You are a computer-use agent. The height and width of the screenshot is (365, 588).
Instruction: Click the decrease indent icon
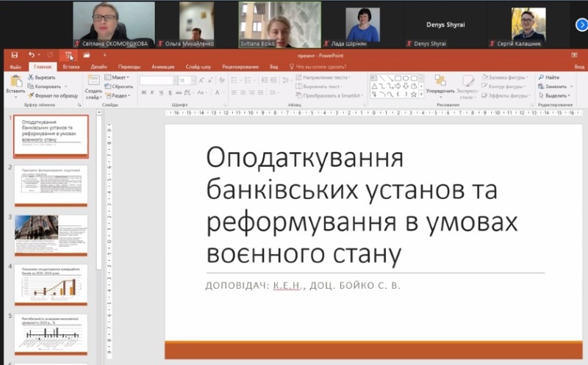[265, 80]
